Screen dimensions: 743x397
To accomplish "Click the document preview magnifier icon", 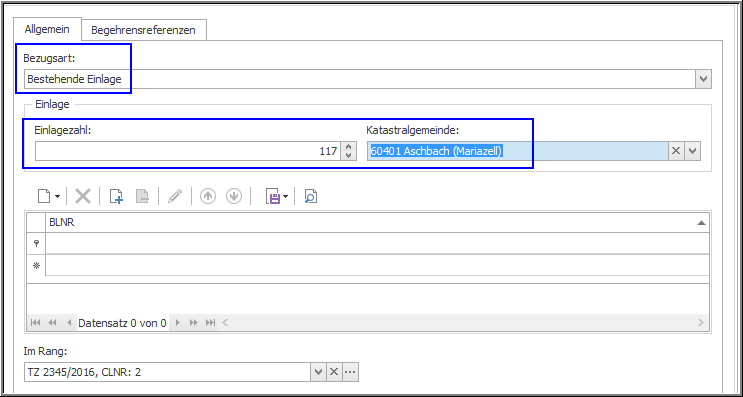I will coord(310,196).
